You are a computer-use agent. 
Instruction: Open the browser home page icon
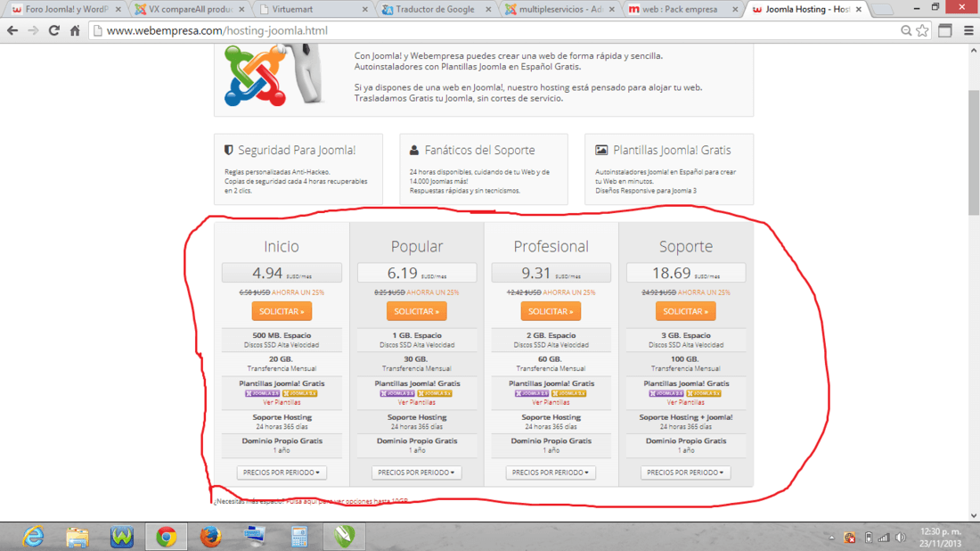coord(75,30)
